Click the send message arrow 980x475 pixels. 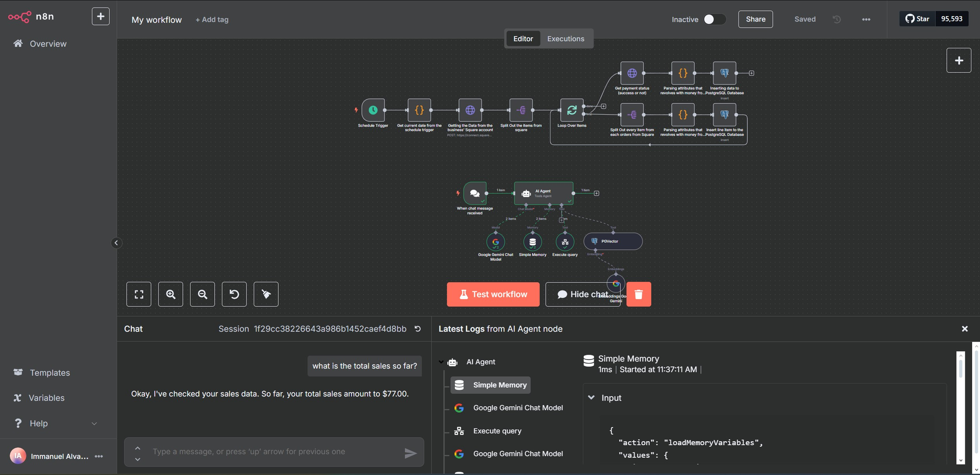coord(411,453)
